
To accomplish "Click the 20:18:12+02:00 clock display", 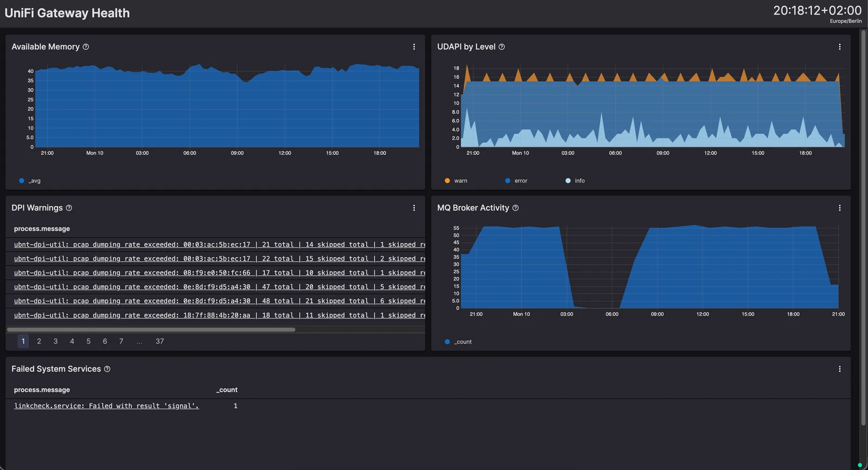I will pos(817,10).
